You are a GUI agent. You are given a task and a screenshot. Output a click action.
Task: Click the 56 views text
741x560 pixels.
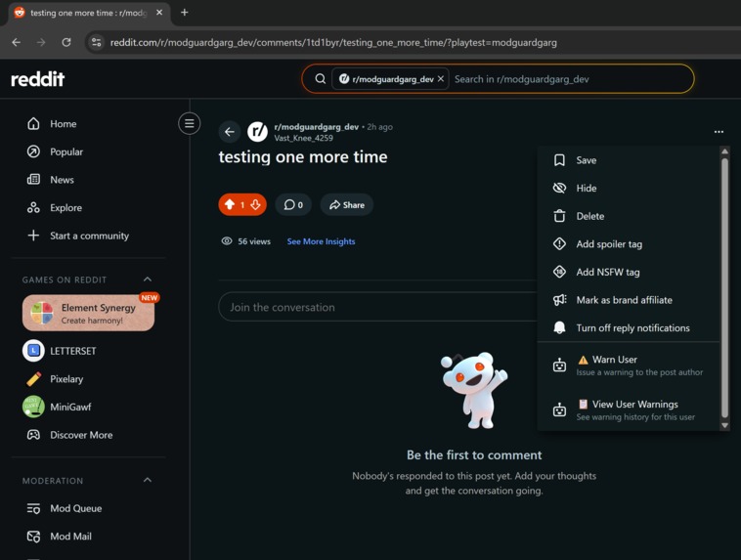tap(254, 241)
